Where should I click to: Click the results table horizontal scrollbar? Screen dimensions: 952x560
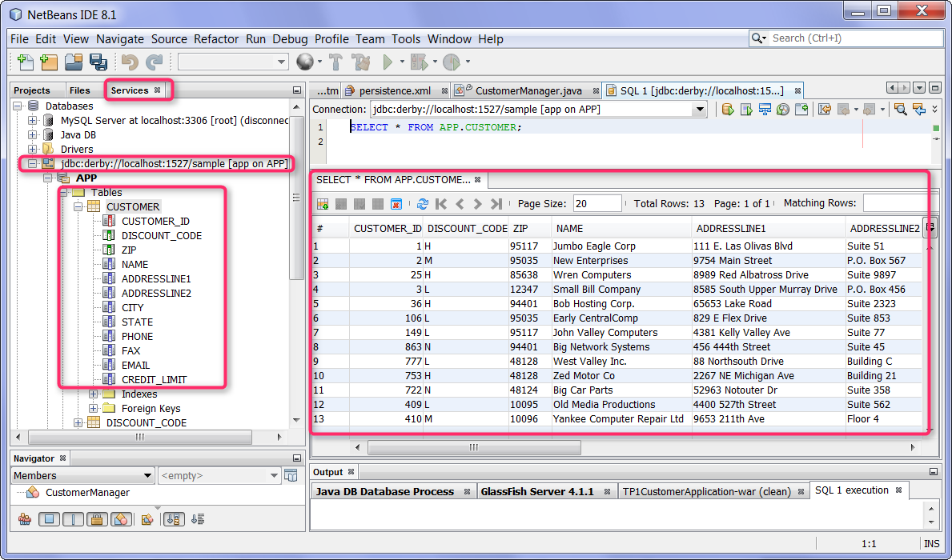point(474,448)
